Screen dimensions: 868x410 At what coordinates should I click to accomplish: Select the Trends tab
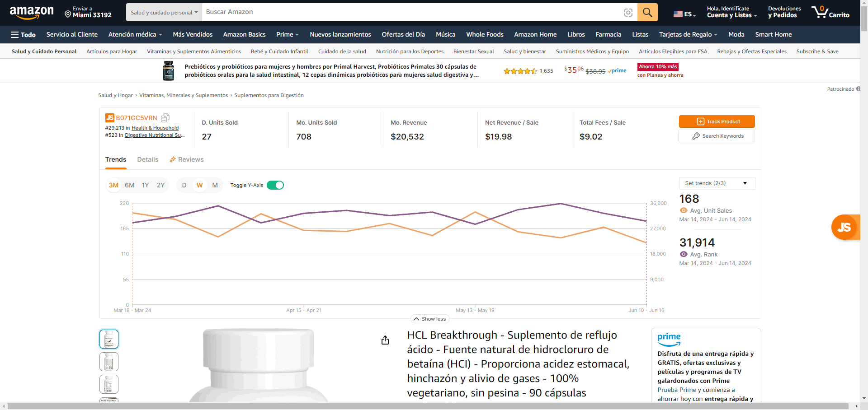[116, 159]
